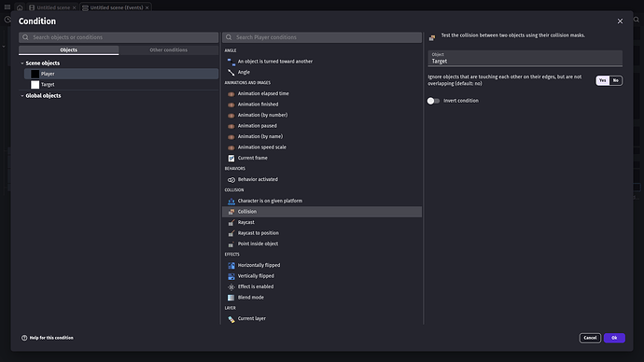The height and width of the screenshot is (362, 644).
Task: Click the Help question mark icon
Action: point(24,338)
